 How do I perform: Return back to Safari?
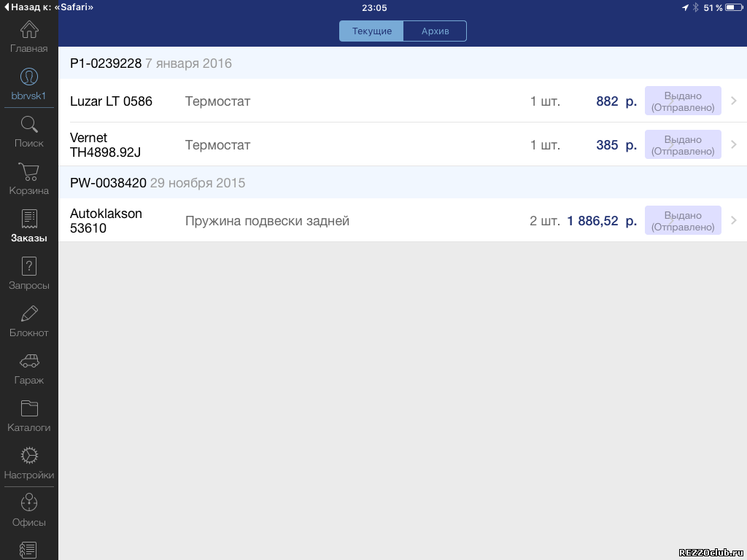tap(49, 7)
